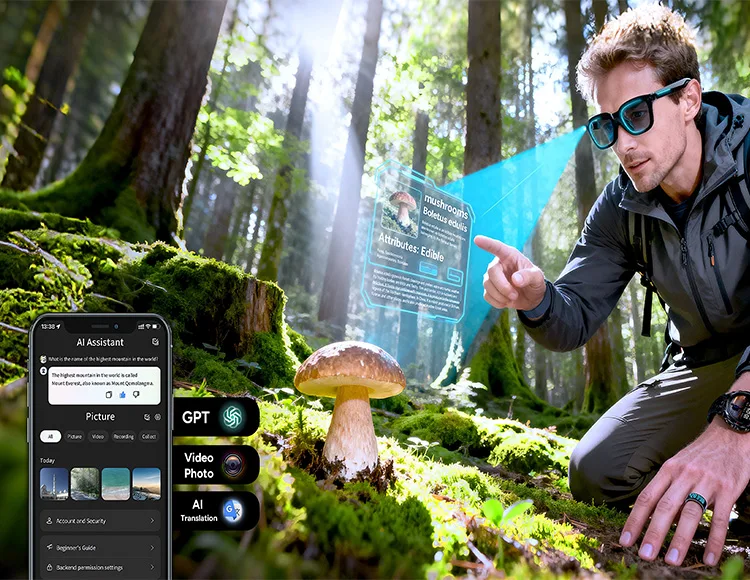Image resolution: width=750 pixels, height=580 pixels.
Task: Click the mushroom thumbnail in hologram card
Action: point(400,211)
